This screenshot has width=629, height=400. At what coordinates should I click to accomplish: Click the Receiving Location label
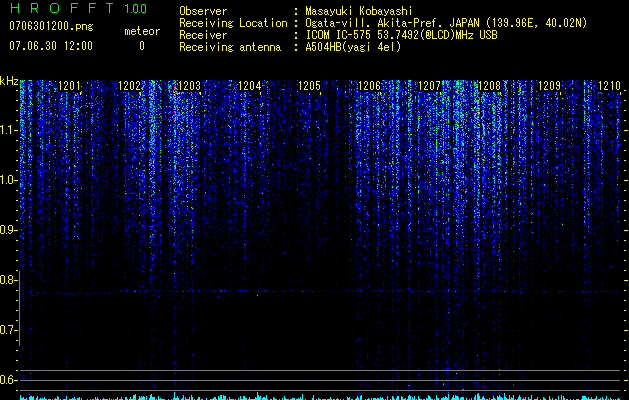tap(233, 23)
